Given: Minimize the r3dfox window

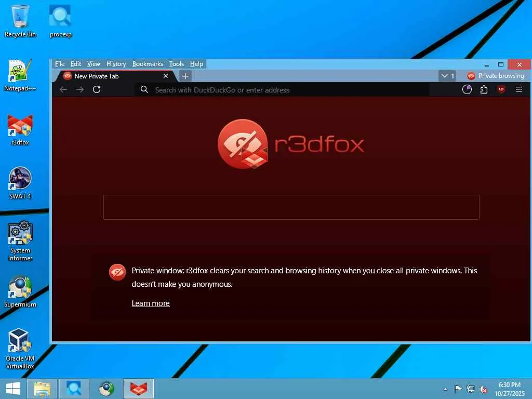Looking at the screenshot, I should pyautogui.click(x=486, y=64).
